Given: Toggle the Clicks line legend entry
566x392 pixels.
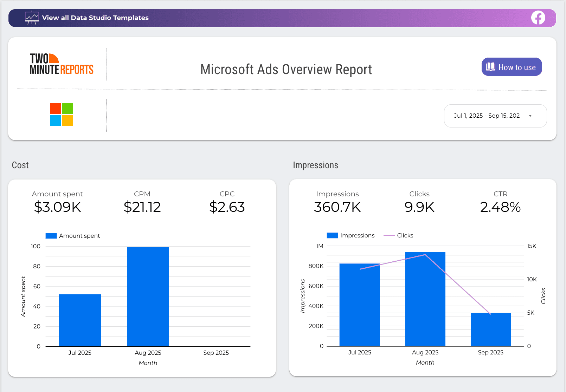Looking at the screenshot, I should pos(405,235).
